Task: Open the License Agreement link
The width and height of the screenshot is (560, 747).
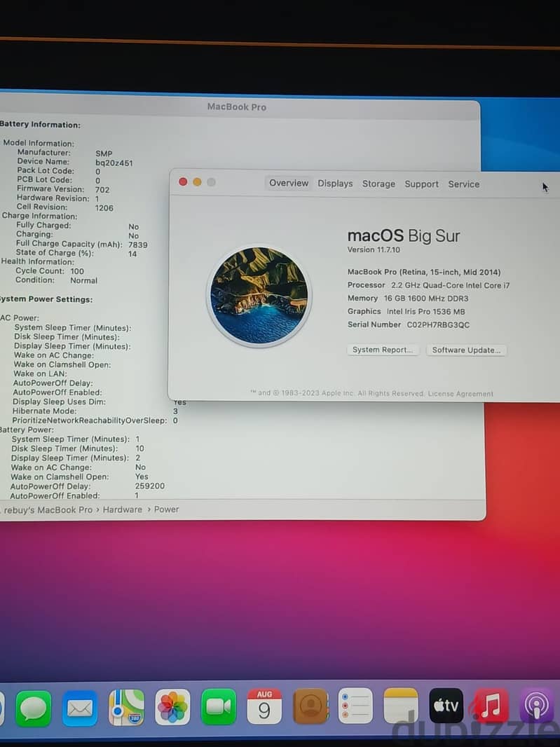Action: 460,394
